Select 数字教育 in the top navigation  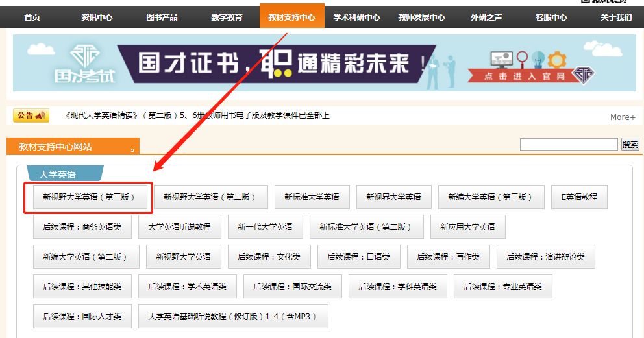pos(227,18)
